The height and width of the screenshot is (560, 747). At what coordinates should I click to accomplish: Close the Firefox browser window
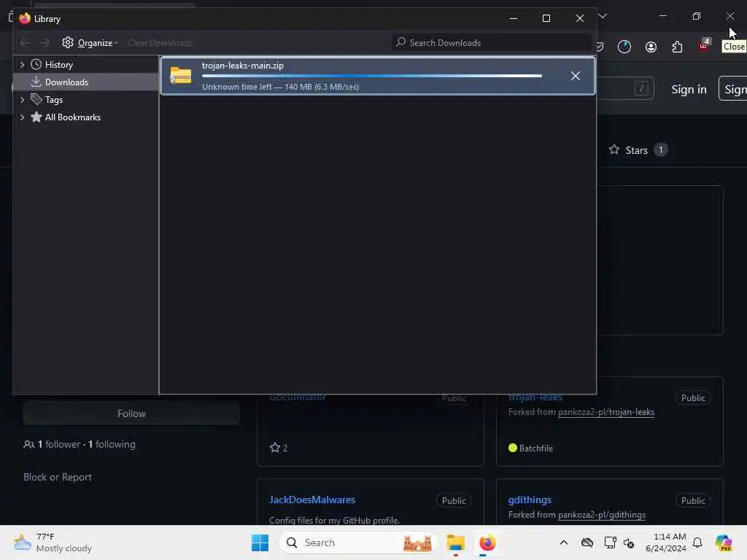coord(729,16)
